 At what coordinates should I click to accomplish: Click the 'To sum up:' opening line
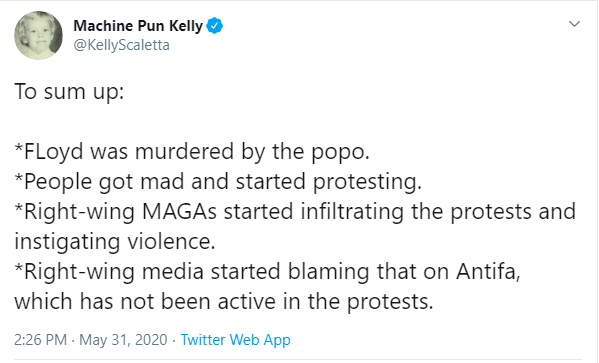(x=69, y=92)
